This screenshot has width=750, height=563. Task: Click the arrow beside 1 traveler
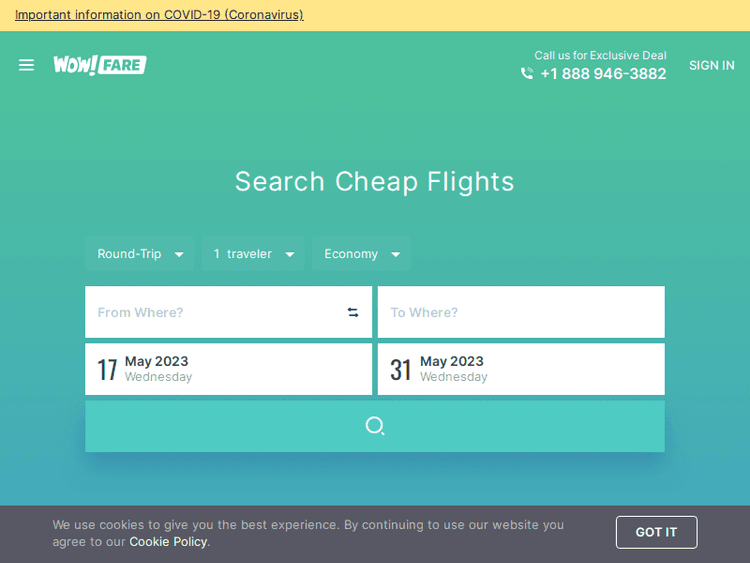290,255
